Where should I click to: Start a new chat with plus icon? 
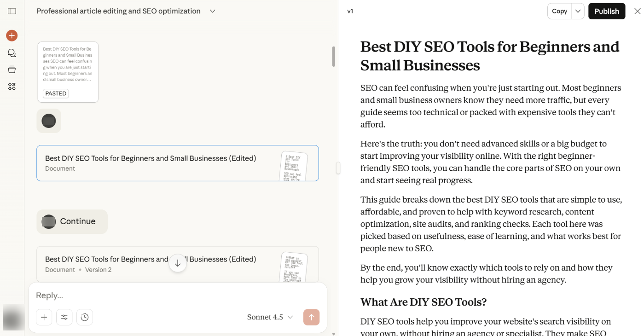tap(12, 35)
